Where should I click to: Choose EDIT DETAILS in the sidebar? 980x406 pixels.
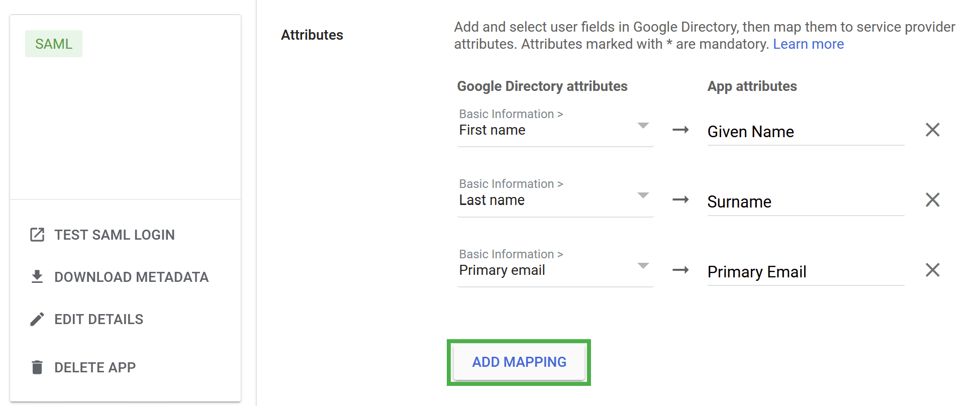click(x=99, y=319)
